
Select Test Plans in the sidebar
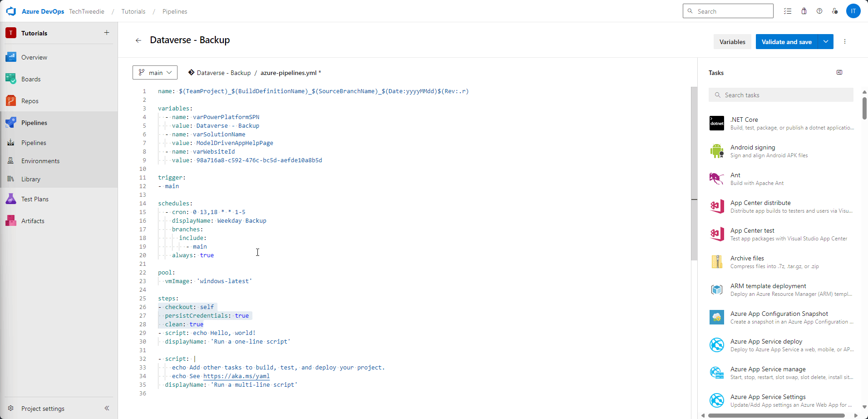coord(36,199)
